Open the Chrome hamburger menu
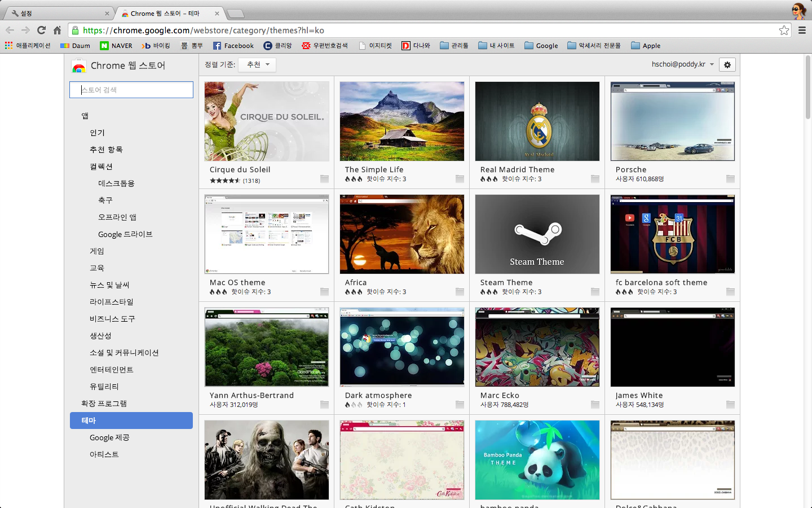Image resolution: width=812 pixels, height=508 pixels. click(802, 30)
